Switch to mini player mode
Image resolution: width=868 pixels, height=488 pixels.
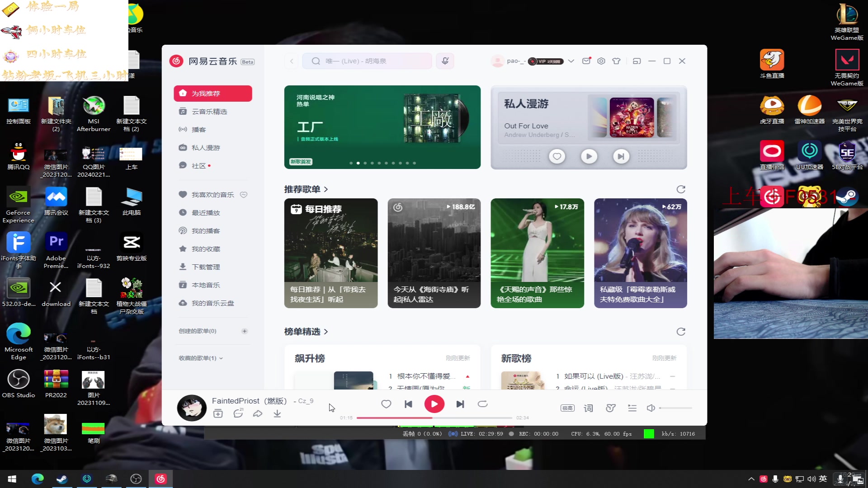pos(637,61)
